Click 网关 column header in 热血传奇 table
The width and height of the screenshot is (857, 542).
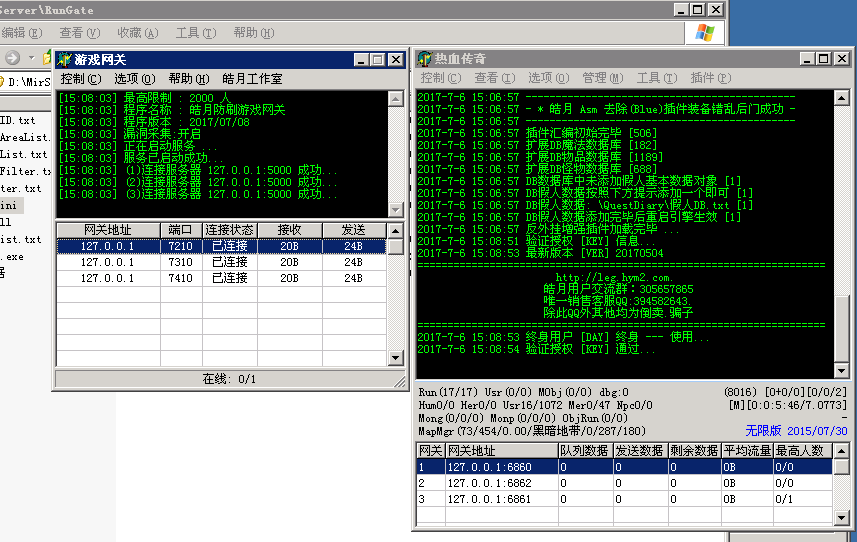[431, 451]
